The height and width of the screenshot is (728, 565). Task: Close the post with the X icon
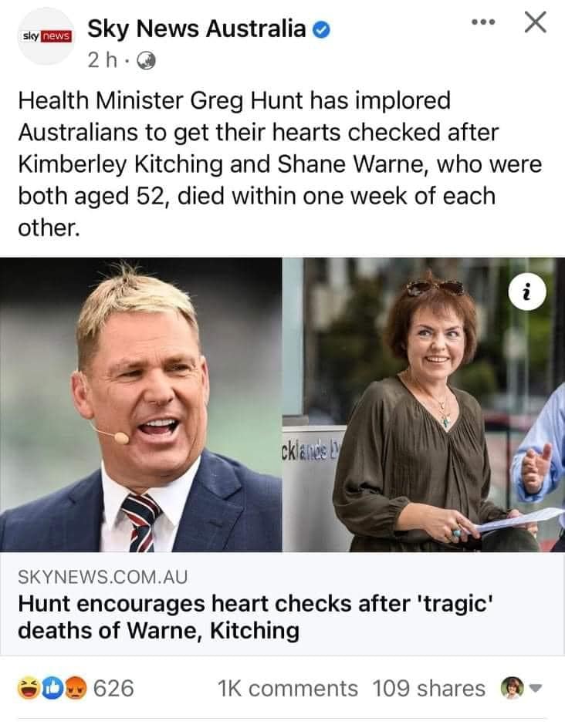(535, 22)
